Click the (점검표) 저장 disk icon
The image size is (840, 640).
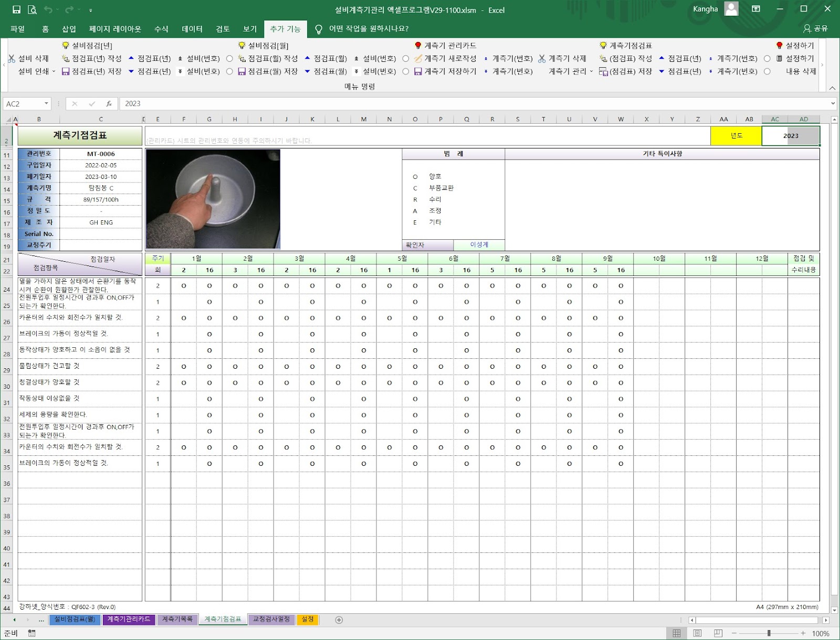point(603,71)
